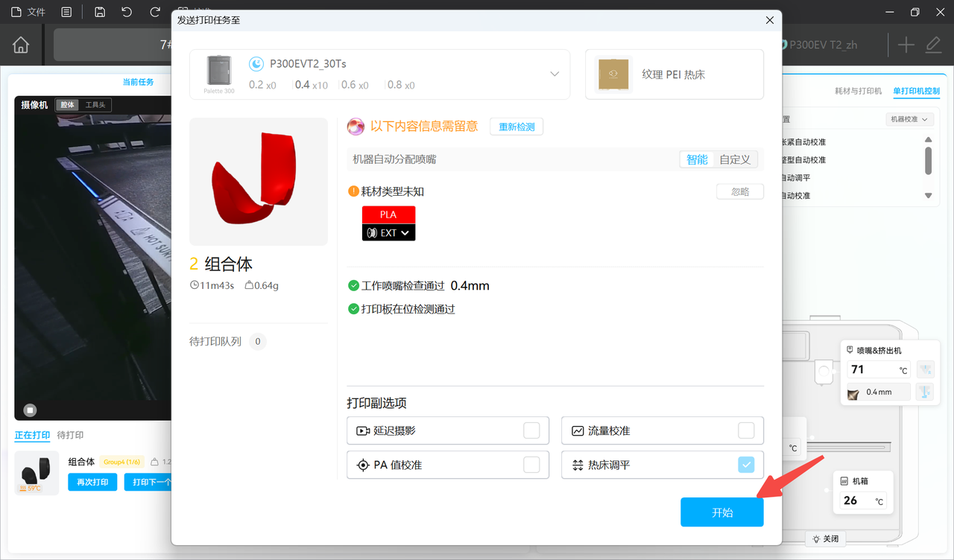
Task: Click the Home icon in the main window
Action: pos(21,45)
